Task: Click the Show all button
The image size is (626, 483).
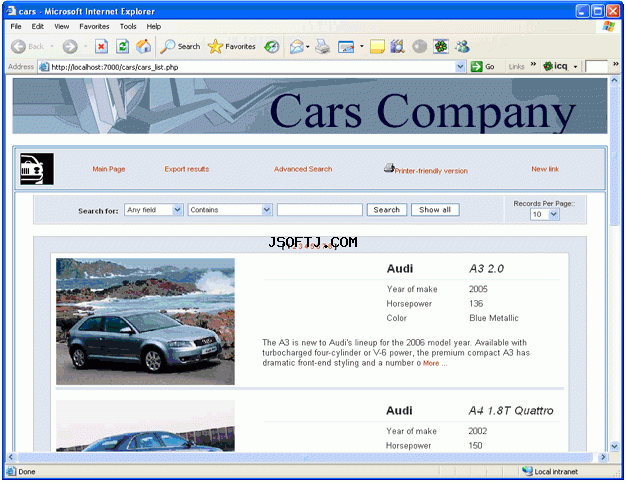Action: point(435,210)
